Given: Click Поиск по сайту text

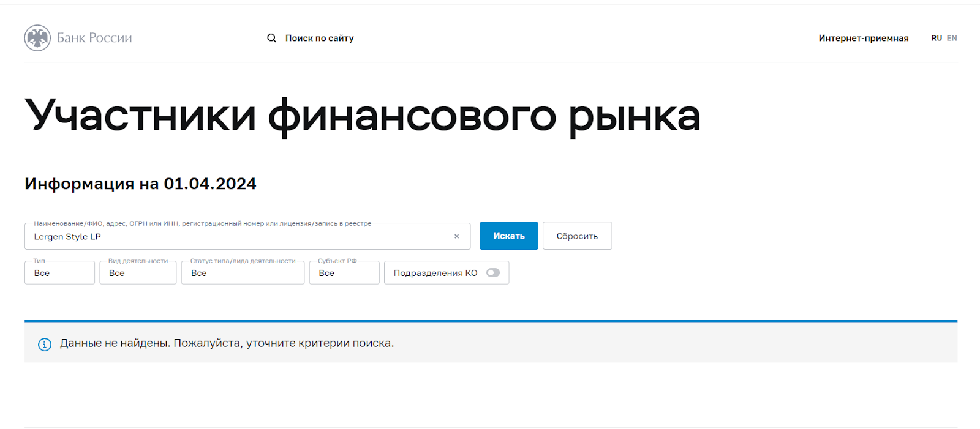Looking at the screenshot, I should tap(320, 38).
